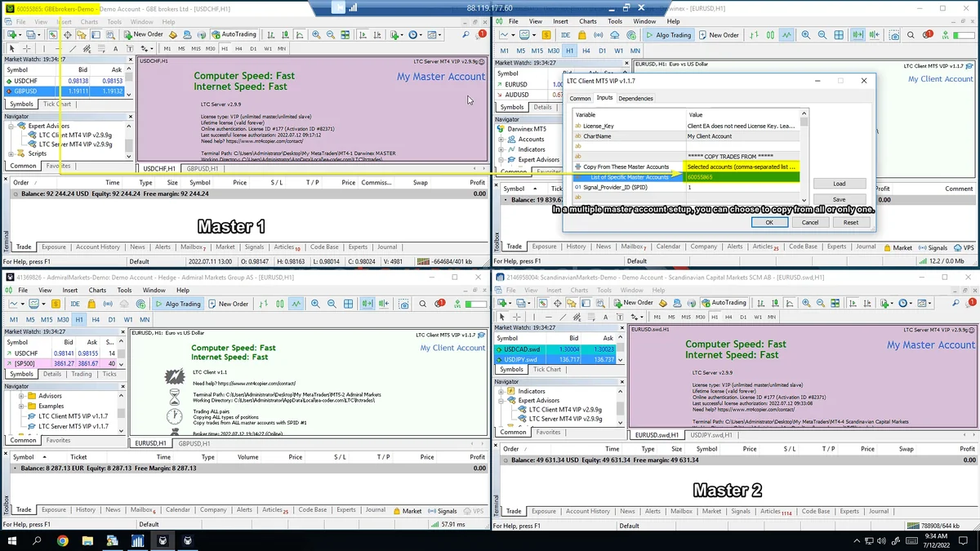This screenshot has height=551, width=980.
Task: Toggle AutoTrading in the GBE brokers window
Action: [x=234, y=35]
